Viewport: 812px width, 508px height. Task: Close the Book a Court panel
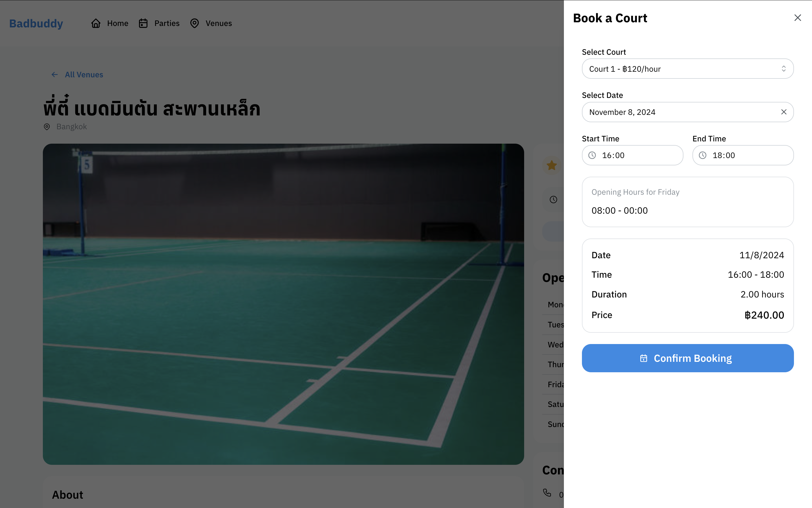[x=798, y=18]
